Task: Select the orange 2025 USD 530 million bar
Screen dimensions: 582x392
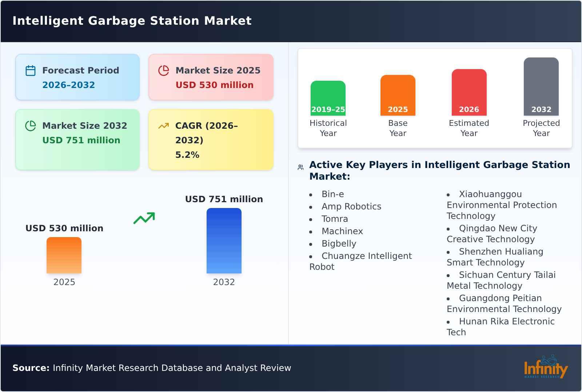Action: click(x=64, y=256)
